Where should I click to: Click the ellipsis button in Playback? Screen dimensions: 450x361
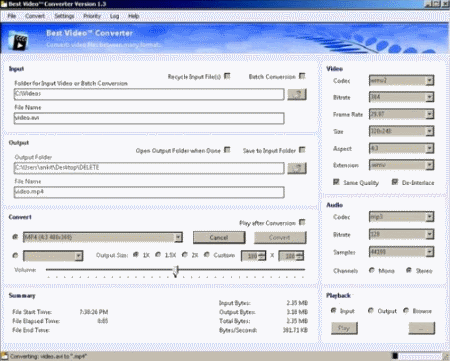[x=422, y=328]
